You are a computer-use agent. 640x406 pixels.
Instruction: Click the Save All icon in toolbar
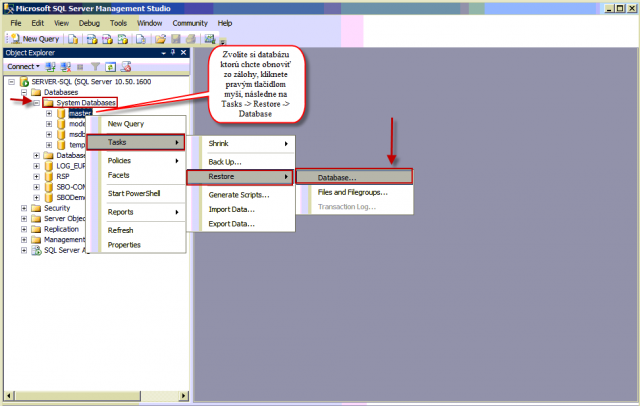click(x=191, y=39)
